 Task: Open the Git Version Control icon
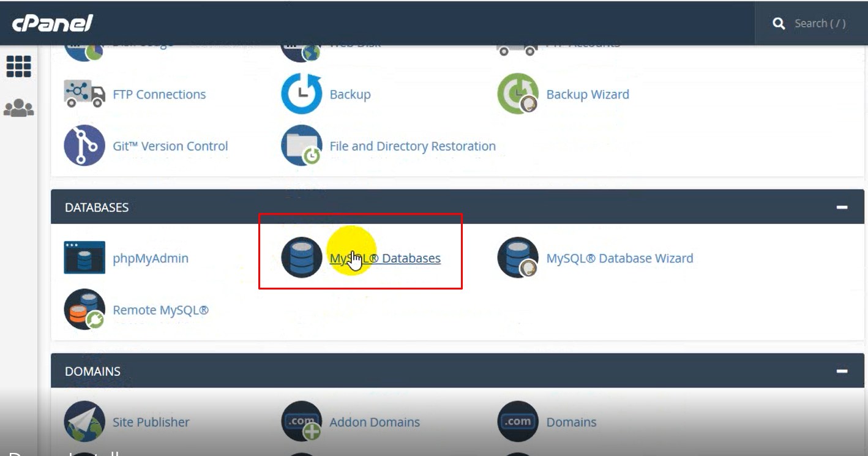(84, 146)
